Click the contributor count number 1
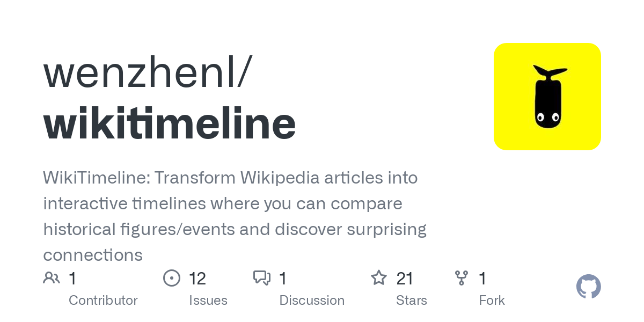The height and width of the screenshot is (322, 644). pos(72,279)
